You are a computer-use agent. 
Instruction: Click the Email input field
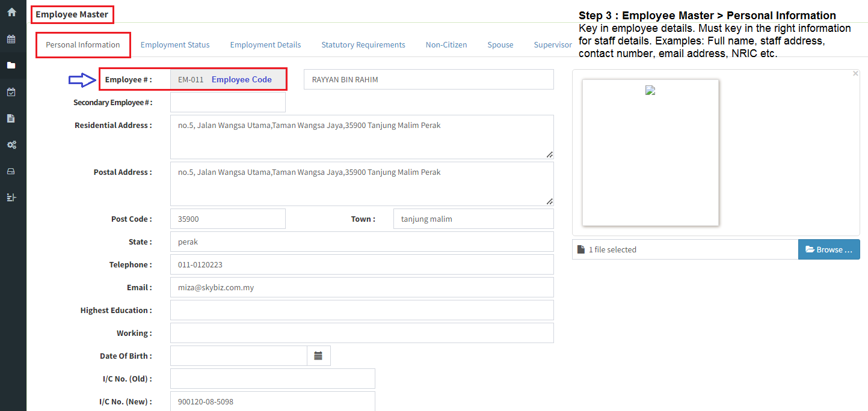362,288
